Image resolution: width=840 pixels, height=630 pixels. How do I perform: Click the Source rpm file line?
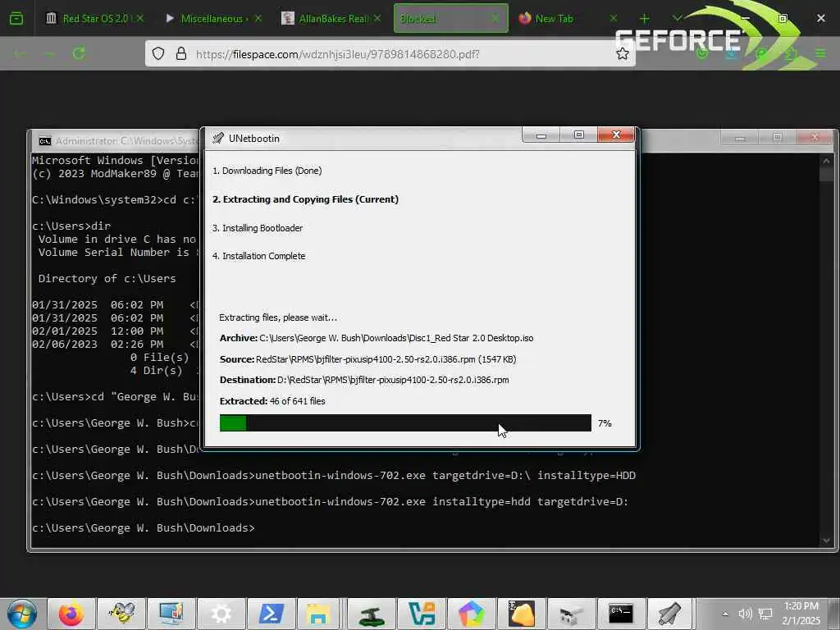point(368,359)
